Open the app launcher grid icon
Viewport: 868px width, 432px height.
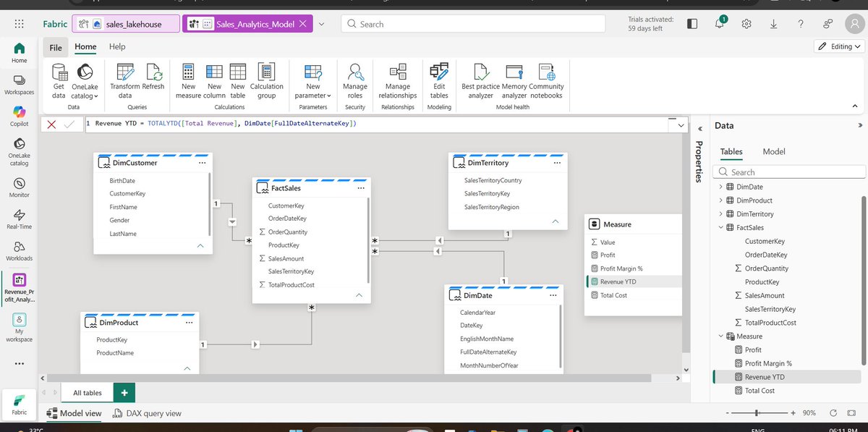point(20,24)
